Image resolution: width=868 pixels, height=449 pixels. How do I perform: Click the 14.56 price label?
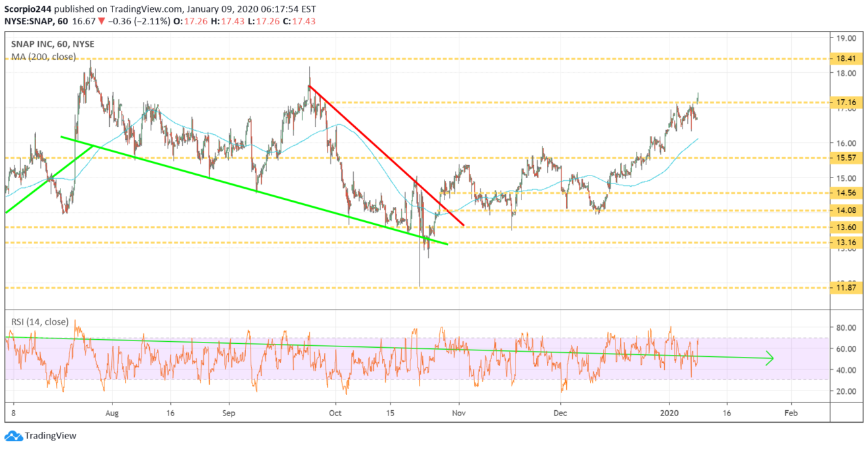[x=844, y=193]
